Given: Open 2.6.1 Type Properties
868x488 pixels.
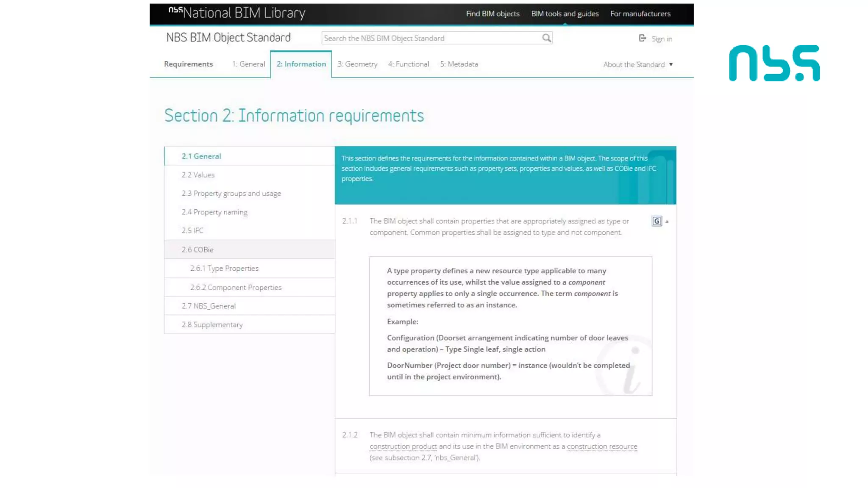Looking at the screenshot, I should 224,269.
